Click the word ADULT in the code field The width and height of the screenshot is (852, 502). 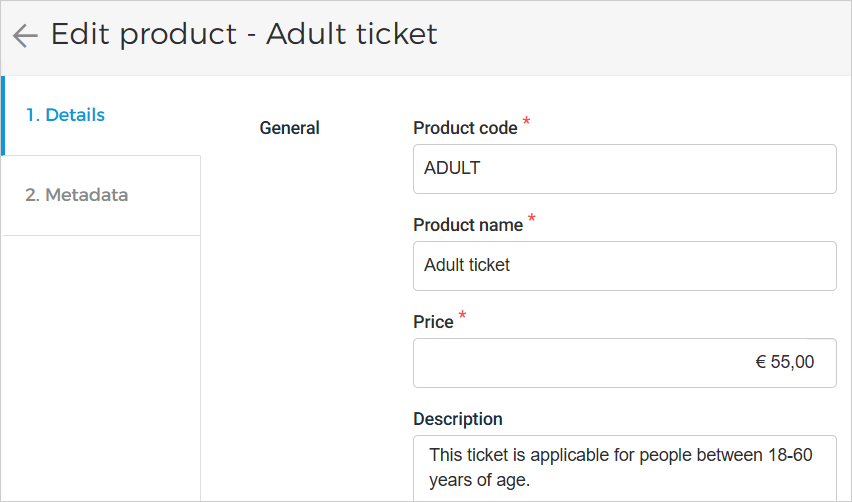452,169
